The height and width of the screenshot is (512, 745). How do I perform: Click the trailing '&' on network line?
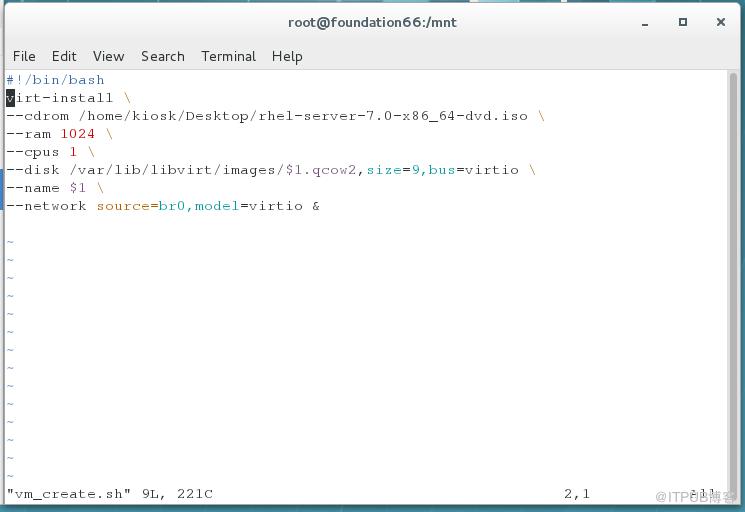click(316, 206)
